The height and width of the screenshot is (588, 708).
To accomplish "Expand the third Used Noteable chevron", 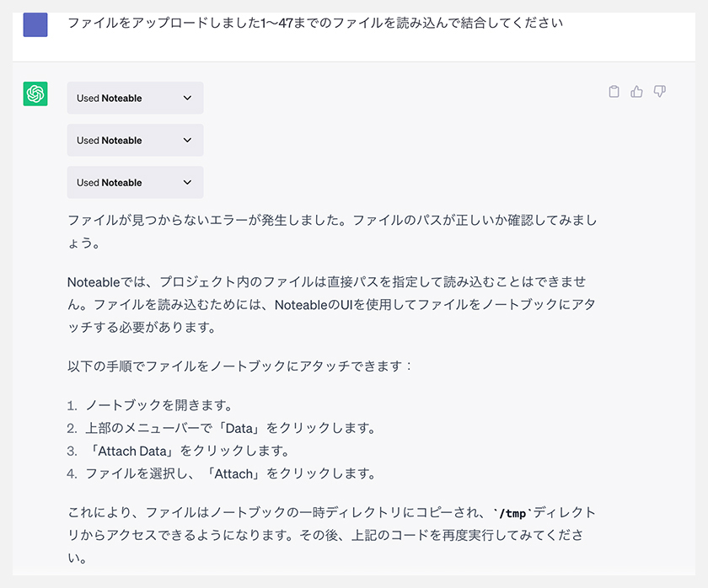I will point(187,182).
